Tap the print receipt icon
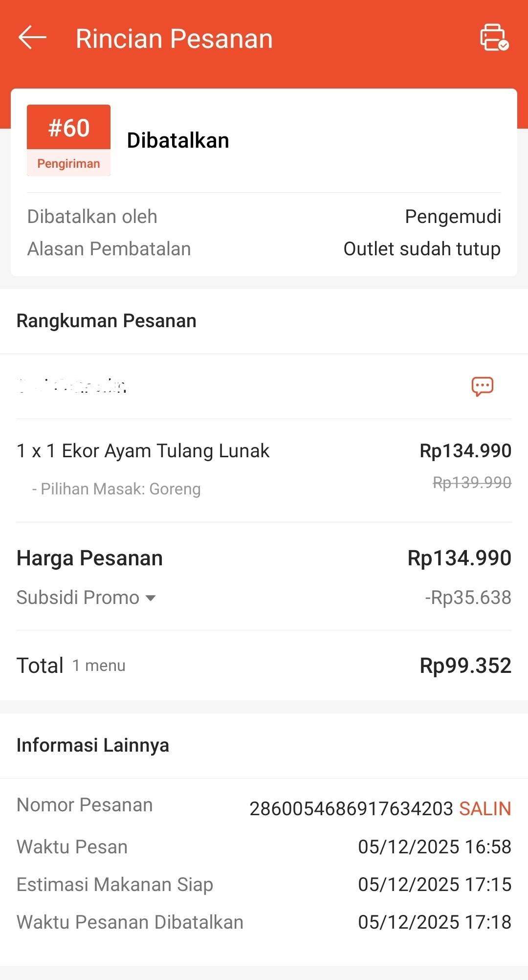Screen dimensions: 528x980 tap(494, 38)
